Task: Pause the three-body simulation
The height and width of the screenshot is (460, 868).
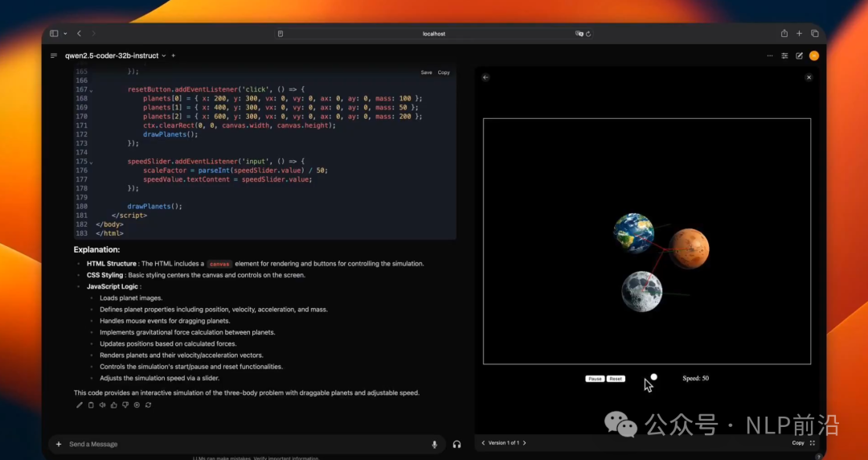Action: coord(595,379)
